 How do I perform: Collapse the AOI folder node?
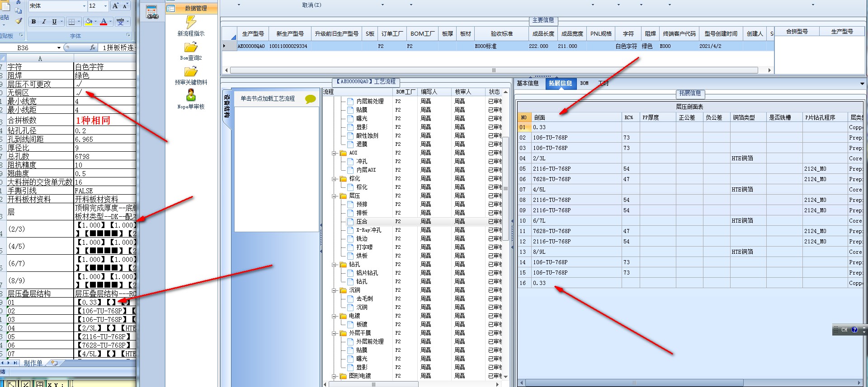[x=334, y=153]
